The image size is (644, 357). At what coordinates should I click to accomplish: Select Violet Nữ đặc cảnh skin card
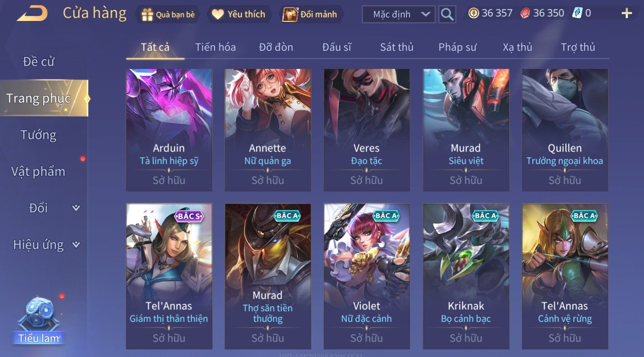pyautogui.click(x=366, y=276)
